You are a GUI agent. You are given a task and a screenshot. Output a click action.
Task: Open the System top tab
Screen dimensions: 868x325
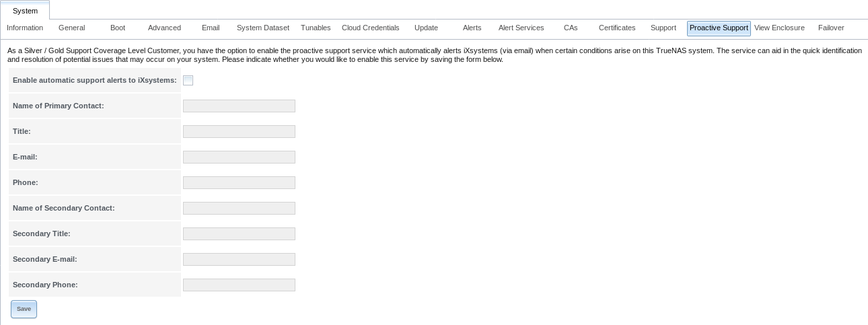[25, 11]
